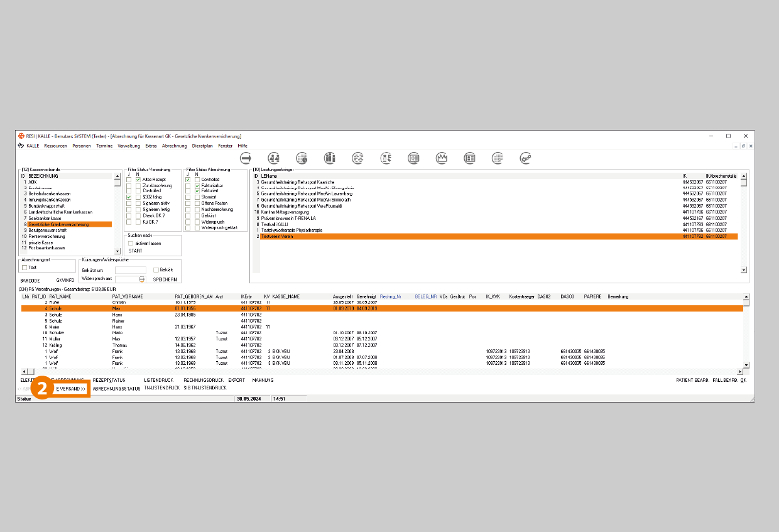Click the SPEICHERN button

(x=165, y=279)
